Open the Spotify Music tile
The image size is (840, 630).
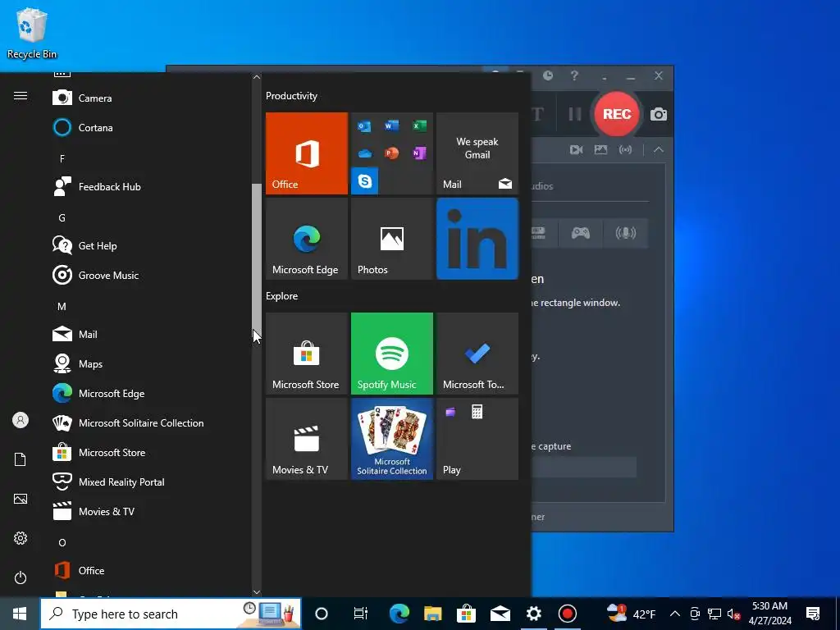coord(392,354)
